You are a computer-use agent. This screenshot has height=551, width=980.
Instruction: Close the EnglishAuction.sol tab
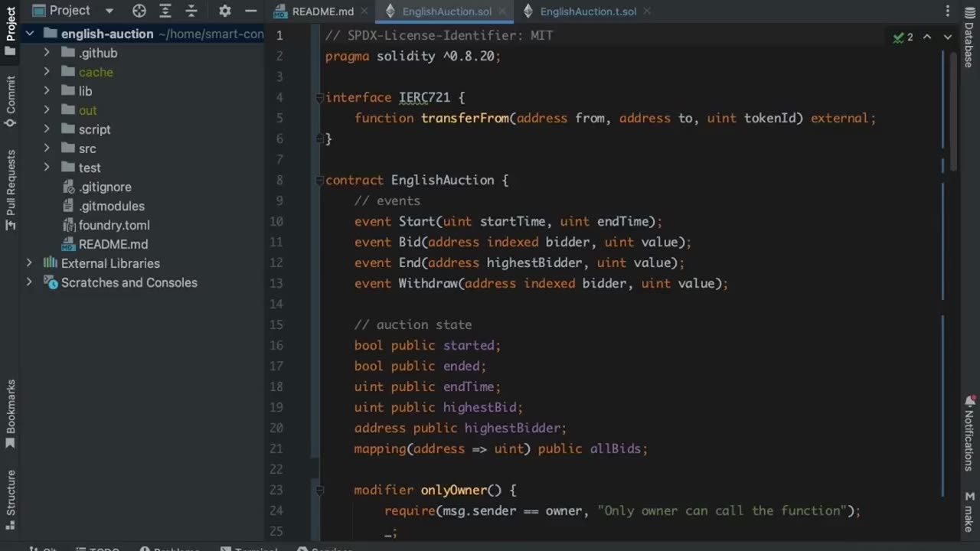point(502,11)
